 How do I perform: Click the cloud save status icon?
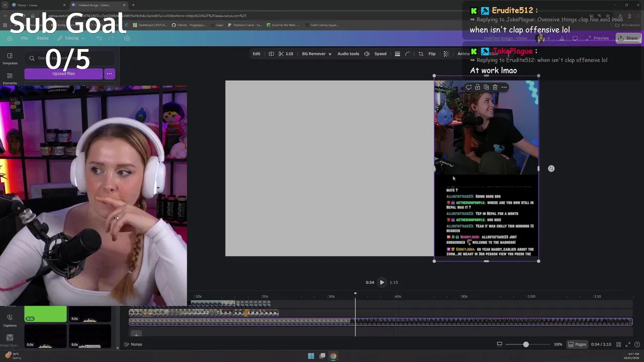point(127,38)
